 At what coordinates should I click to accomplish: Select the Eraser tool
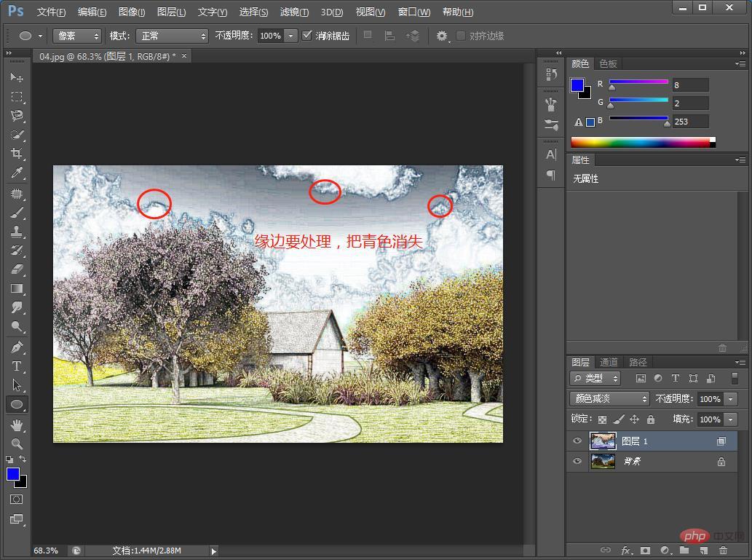pyautogui.click(x=17, y=269)
